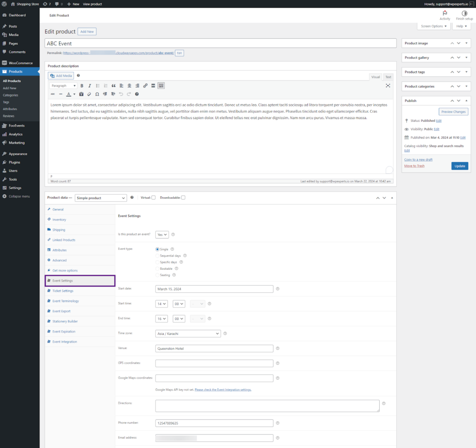The image size is (476, 448).
Task: Enable the Downloadable checkbox
Action: 183,198
